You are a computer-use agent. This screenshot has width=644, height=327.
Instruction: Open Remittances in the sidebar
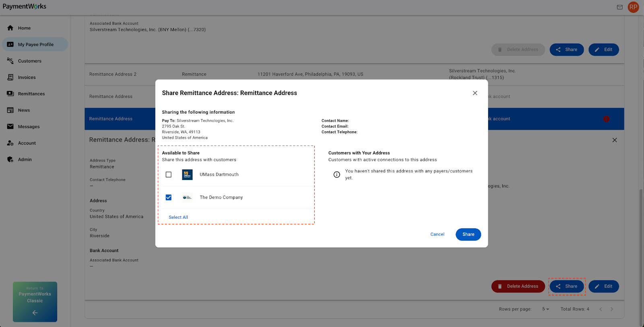(x=35, y=94)
